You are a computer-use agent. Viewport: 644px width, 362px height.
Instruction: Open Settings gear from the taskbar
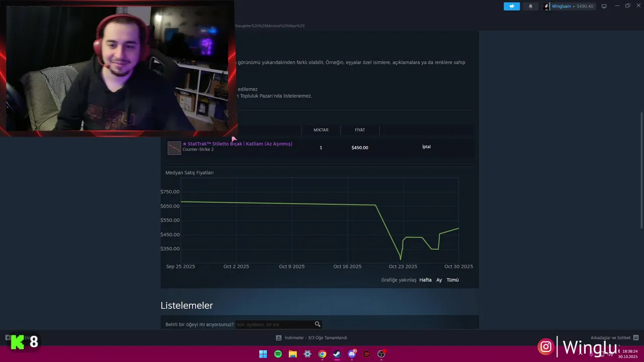pos(307,354)
